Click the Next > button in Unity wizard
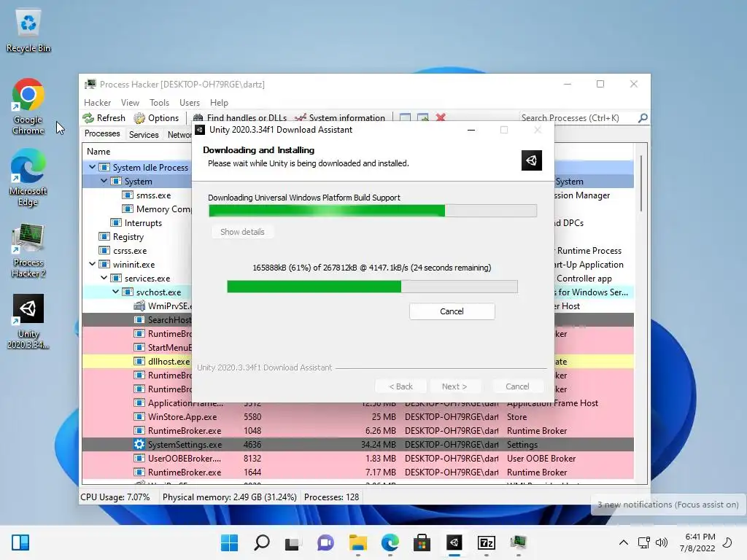Viewport: 747px width, 560px height. click(x=454, y=386)
